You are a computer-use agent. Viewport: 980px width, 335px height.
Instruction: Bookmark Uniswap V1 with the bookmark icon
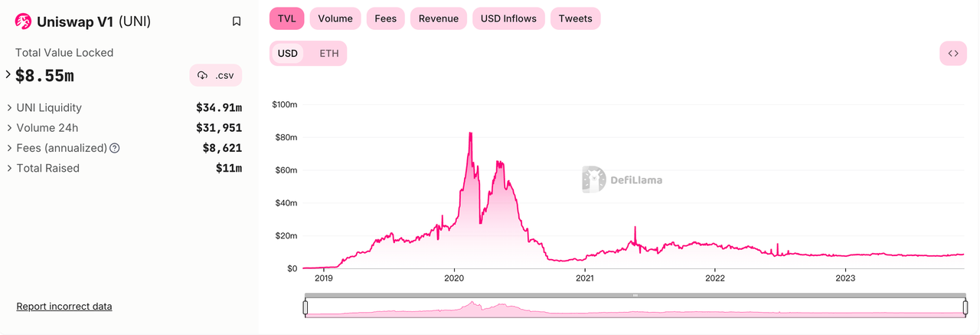tap(237, 21)
